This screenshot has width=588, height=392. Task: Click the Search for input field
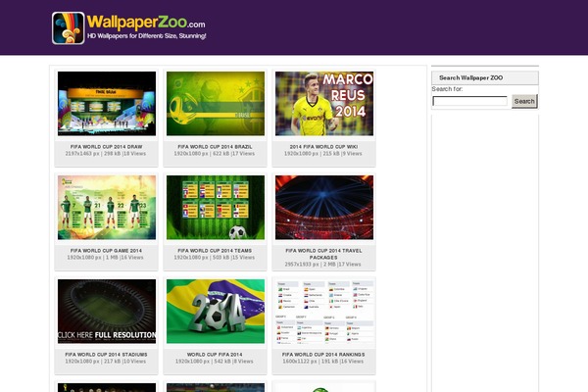(x=469, y=101)
